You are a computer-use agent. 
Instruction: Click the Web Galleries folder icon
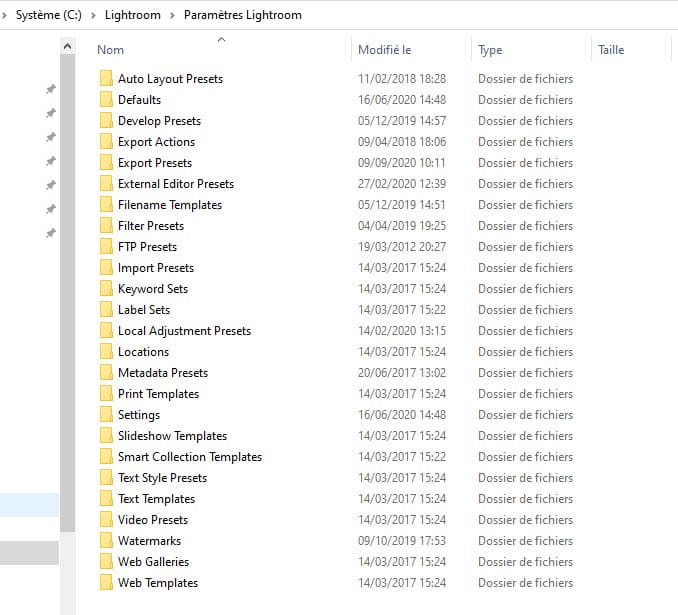pos(106,561)
